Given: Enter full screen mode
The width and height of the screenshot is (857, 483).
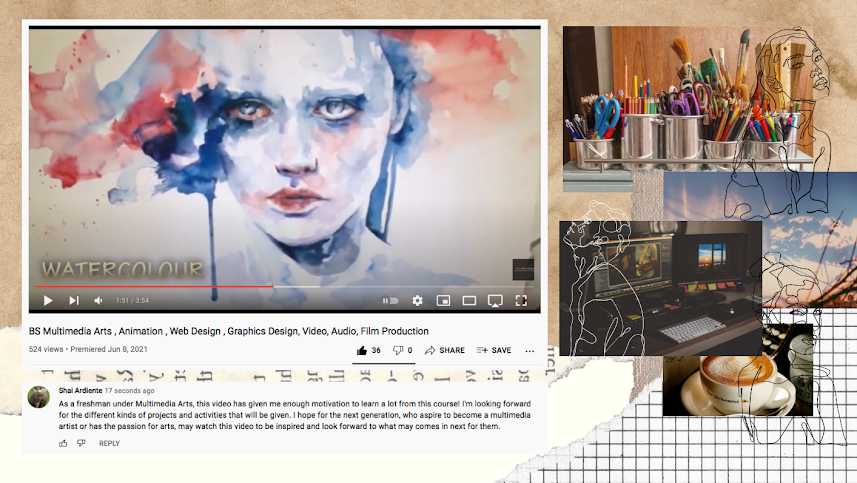Looking at the screenshot, I should point(521,301).
